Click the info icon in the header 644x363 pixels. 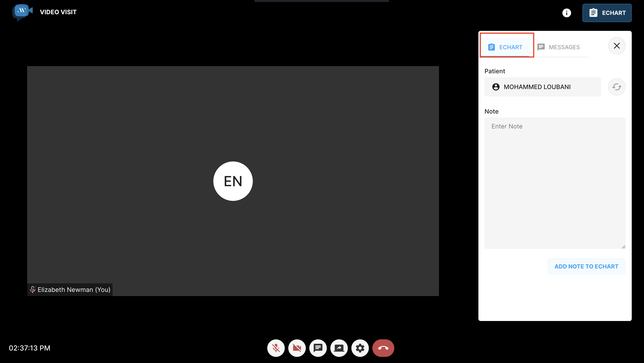coord(566,13)
